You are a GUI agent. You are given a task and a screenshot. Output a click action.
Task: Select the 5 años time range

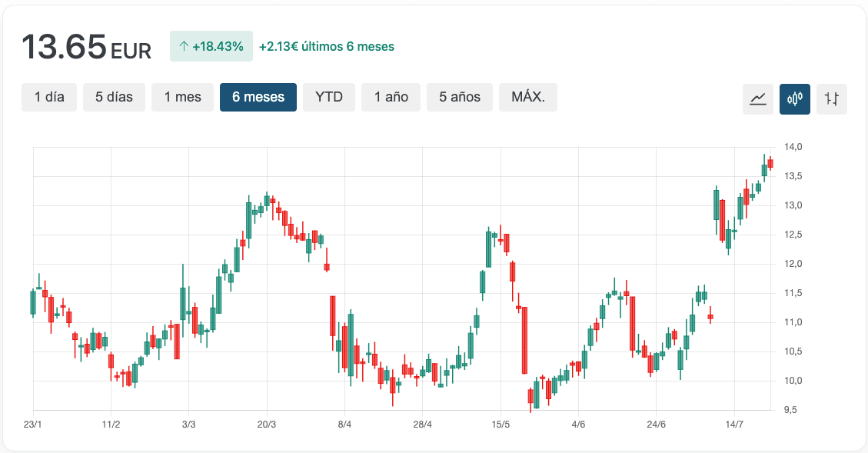click(460, 97)
